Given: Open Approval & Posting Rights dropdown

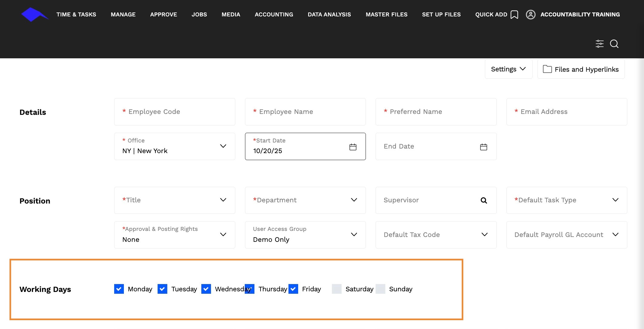Looking at the screenshot, I should point(175,235).
